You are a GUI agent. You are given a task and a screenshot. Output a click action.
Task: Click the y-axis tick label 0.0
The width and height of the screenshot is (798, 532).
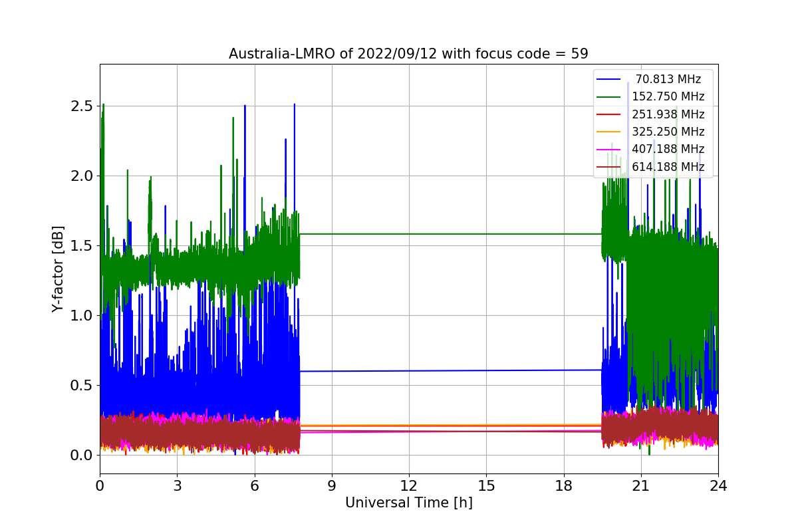[82, 456]
